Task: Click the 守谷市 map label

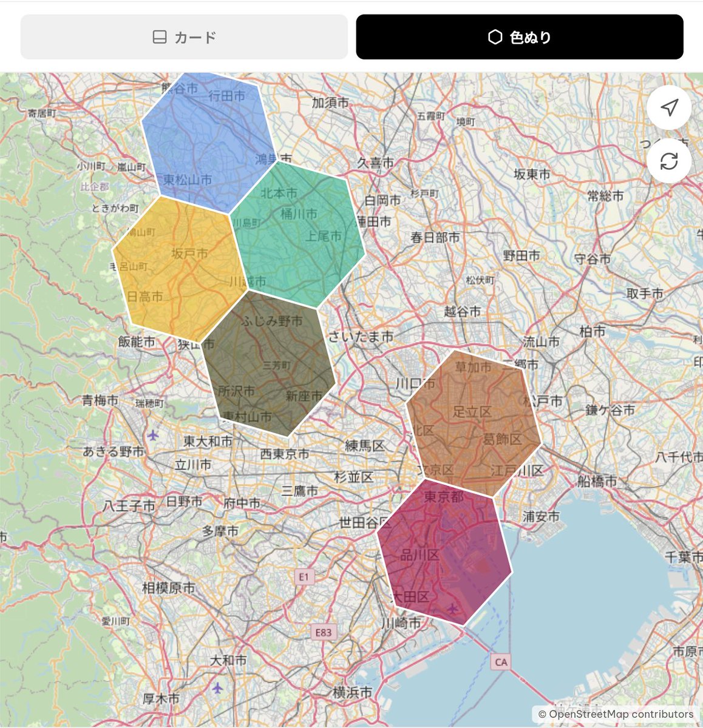Action: [593, 259]
